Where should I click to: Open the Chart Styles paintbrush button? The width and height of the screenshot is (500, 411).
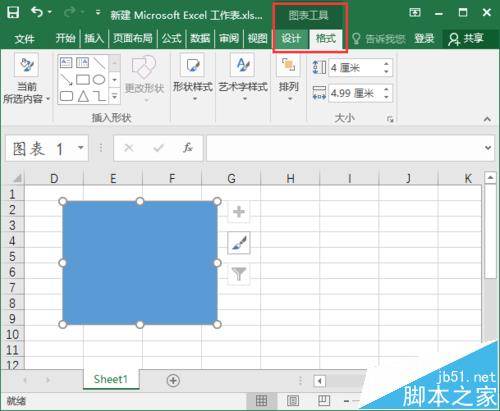[x=239, y=243]
